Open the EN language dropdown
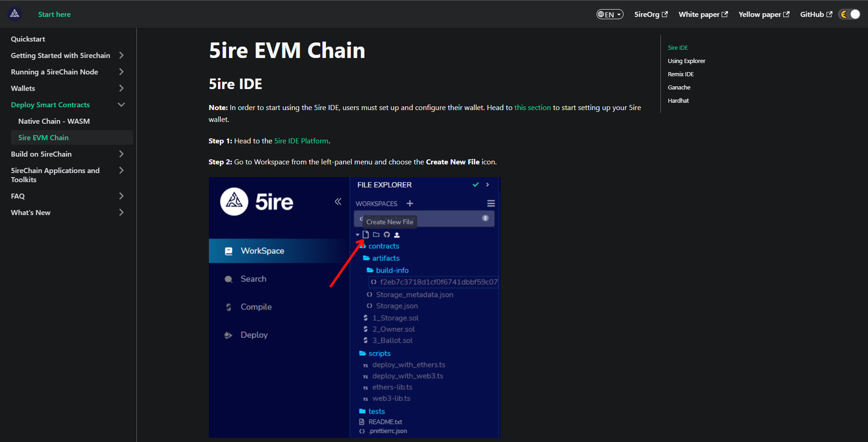 [610, 15]
